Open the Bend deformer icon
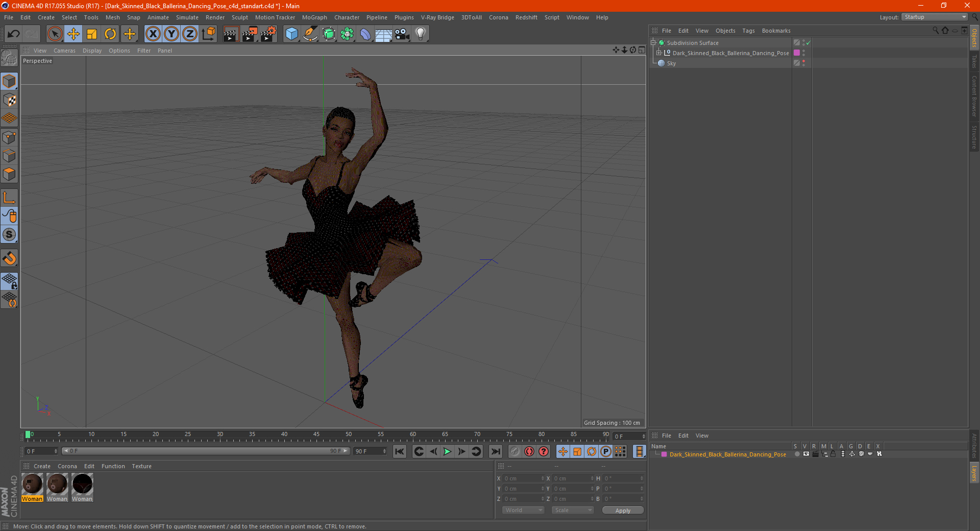The image size is (980, 531). tap(365, 34)
